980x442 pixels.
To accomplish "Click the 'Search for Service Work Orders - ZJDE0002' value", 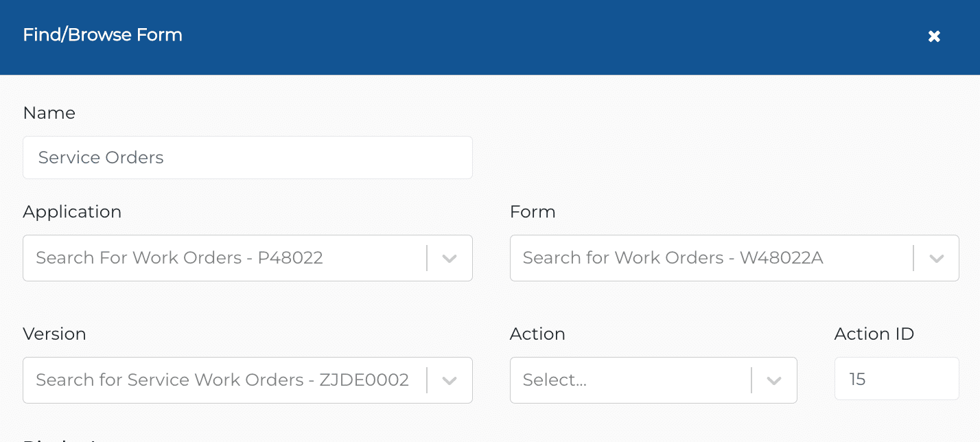I will click(x=222, y=380).
